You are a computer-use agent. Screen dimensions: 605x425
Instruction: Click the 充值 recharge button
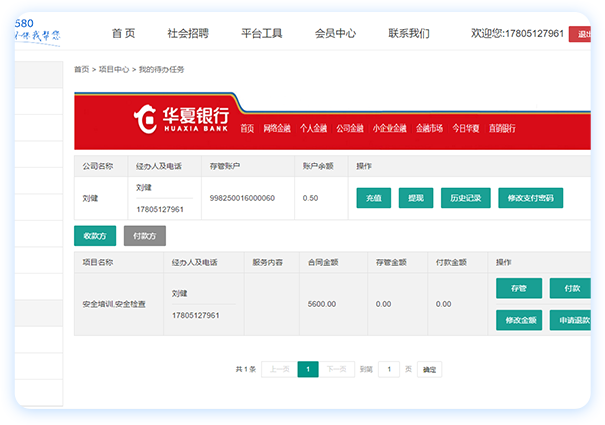373,198
